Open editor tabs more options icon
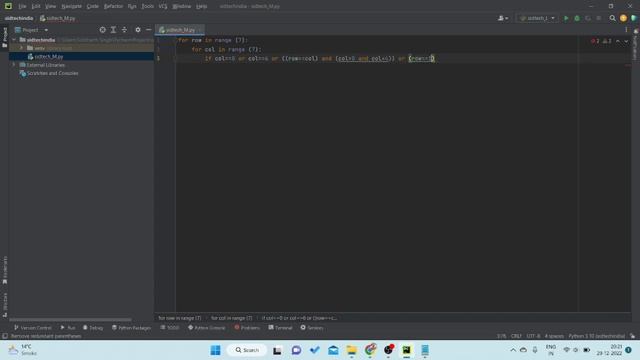Image resolution: width=640 pixels, height=360 pixels. point(626,30)
